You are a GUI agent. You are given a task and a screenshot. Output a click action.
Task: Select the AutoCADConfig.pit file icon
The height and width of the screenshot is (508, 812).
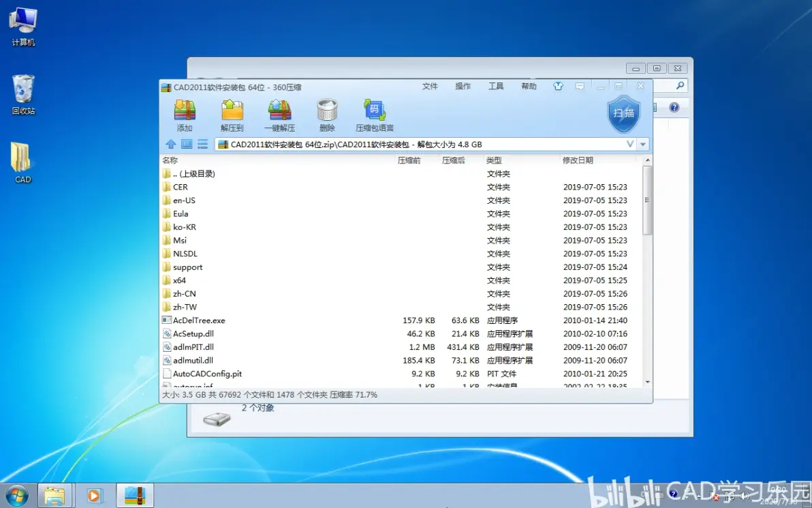167,374
